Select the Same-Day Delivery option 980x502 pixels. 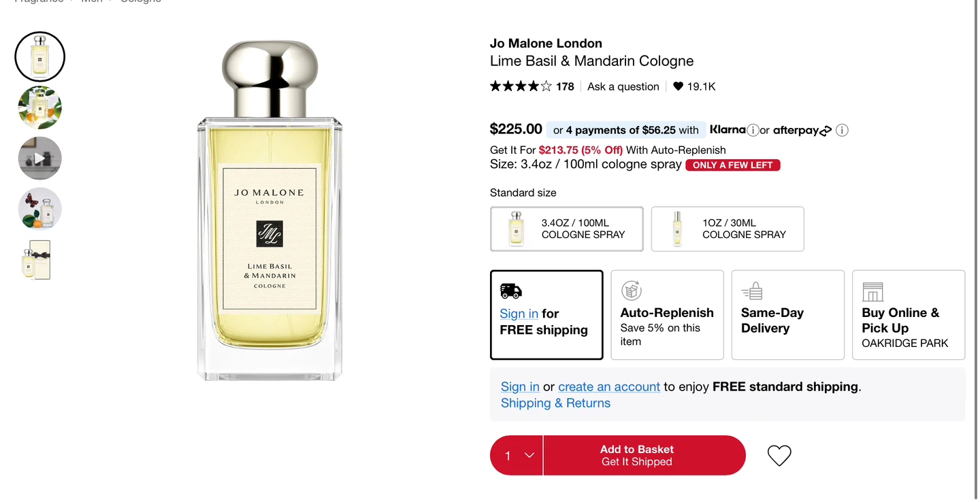(788, 315)
